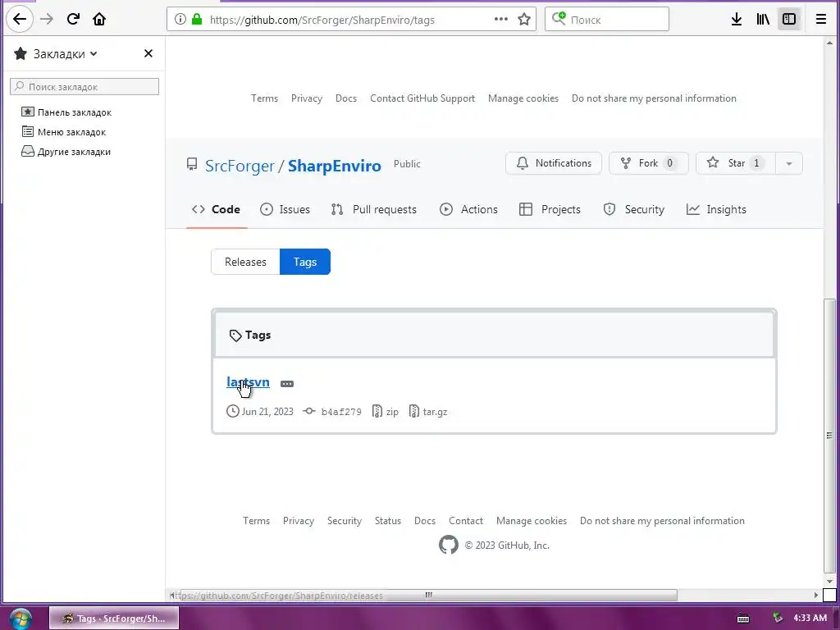
Task: Switch to the Issues tab
Action: pyautogui.click(x=285, y=209)
